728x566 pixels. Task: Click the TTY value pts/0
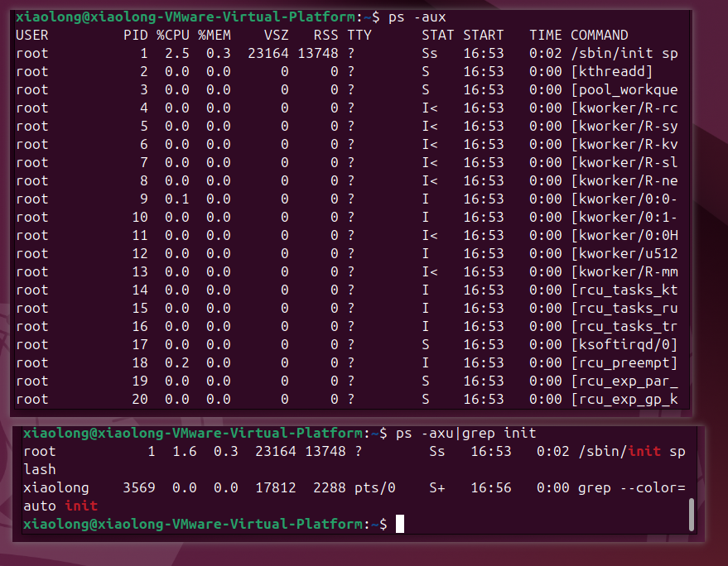tap(374, 487)
